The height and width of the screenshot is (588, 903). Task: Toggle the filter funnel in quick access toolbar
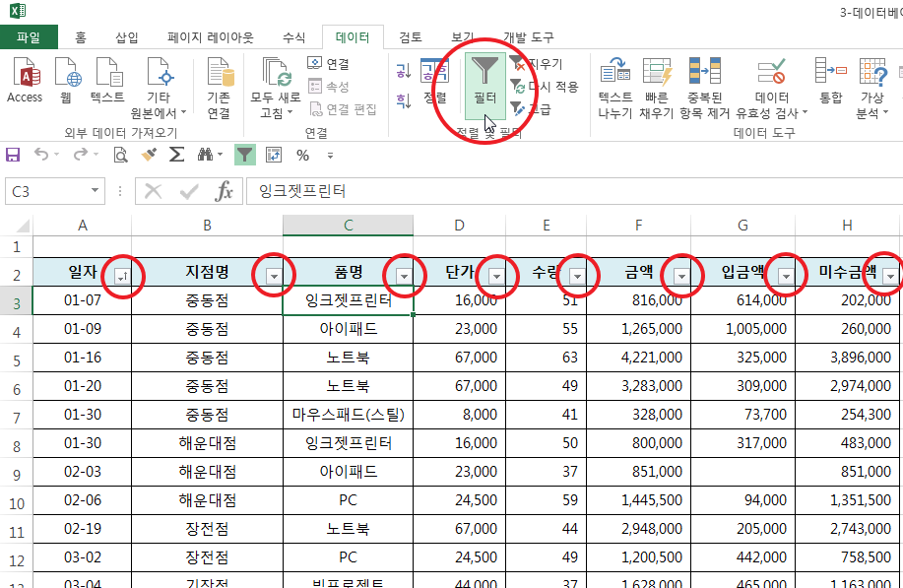[244, 155]
